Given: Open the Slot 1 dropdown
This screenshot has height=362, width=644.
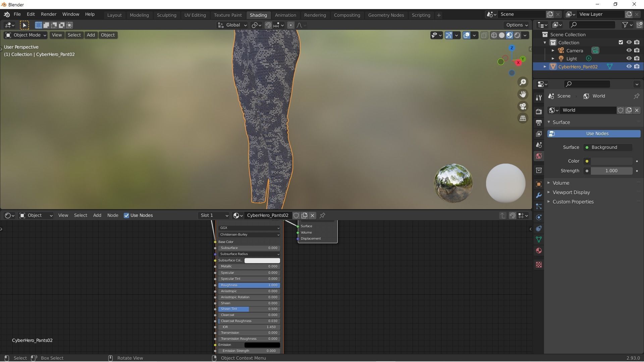Looking at the screenshot, I should point(214,216).
